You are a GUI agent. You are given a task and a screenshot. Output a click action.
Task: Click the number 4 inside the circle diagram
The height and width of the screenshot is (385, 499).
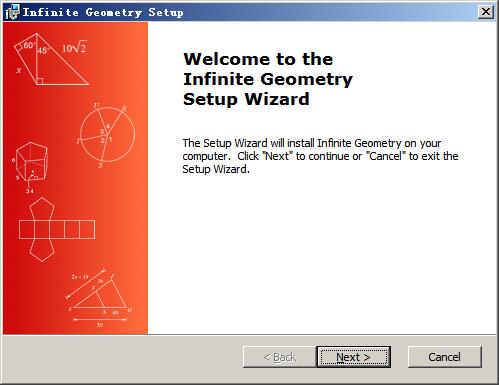(107, 126)
